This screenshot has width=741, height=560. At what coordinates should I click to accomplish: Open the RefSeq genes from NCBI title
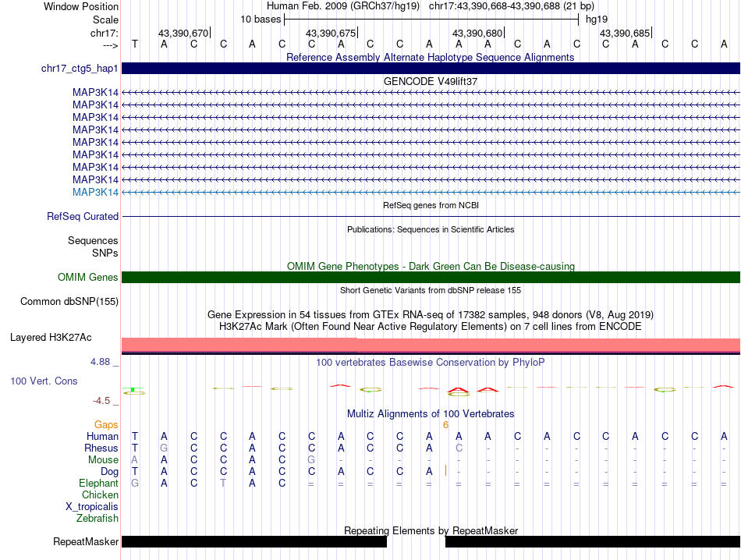431,206
